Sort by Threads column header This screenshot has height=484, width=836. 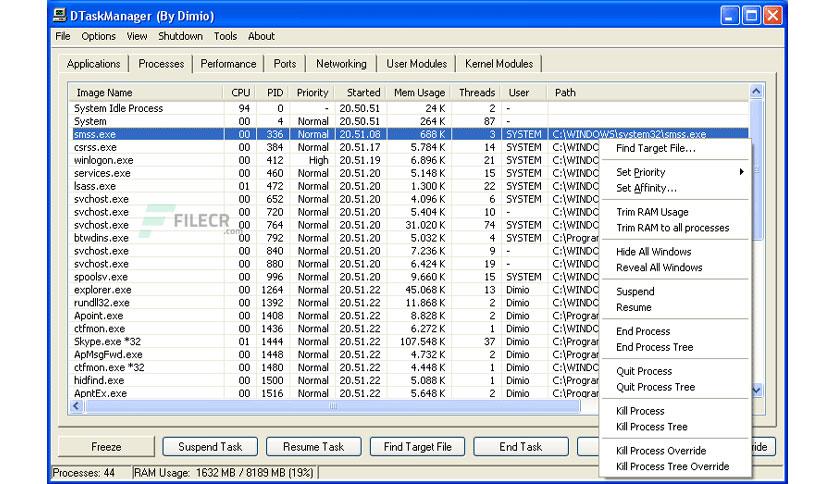[476, 93]
